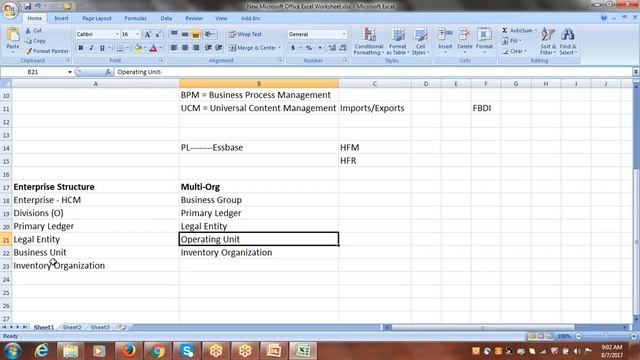Image resolution: width=640 pixels, height=360 pixels.
Task: Click the Fill Color bucket icon
Action: pyautogui.click(x=138, y=48)
